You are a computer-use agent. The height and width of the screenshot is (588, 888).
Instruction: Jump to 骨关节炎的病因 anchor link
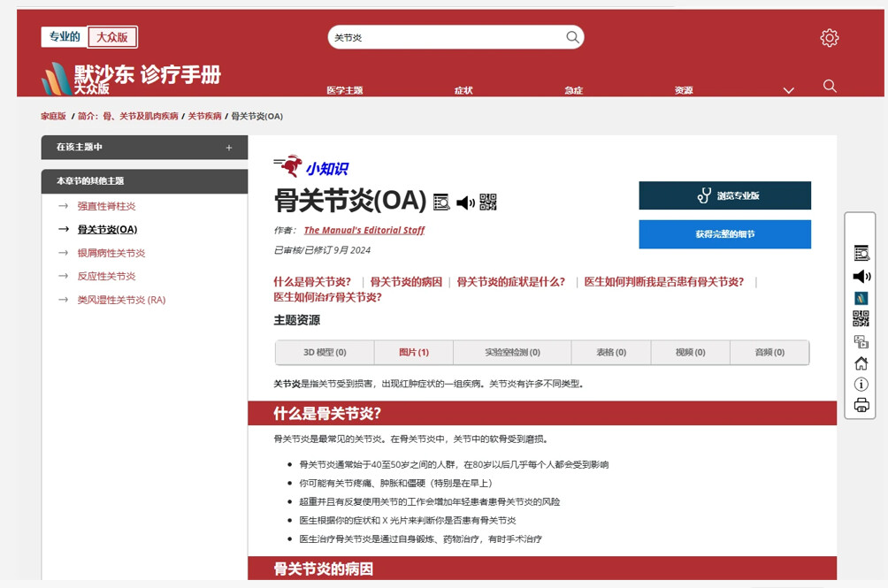[x=406, y=282]
